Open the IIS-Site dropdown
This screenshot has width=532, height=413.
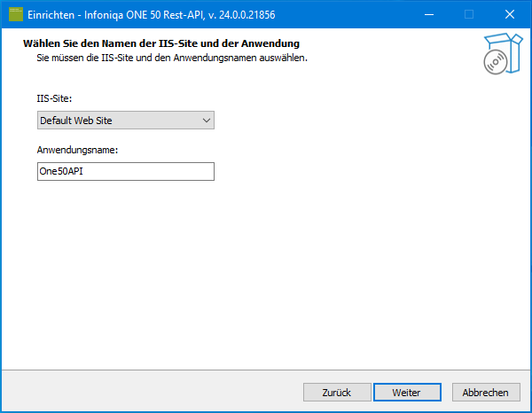[126, 120]
